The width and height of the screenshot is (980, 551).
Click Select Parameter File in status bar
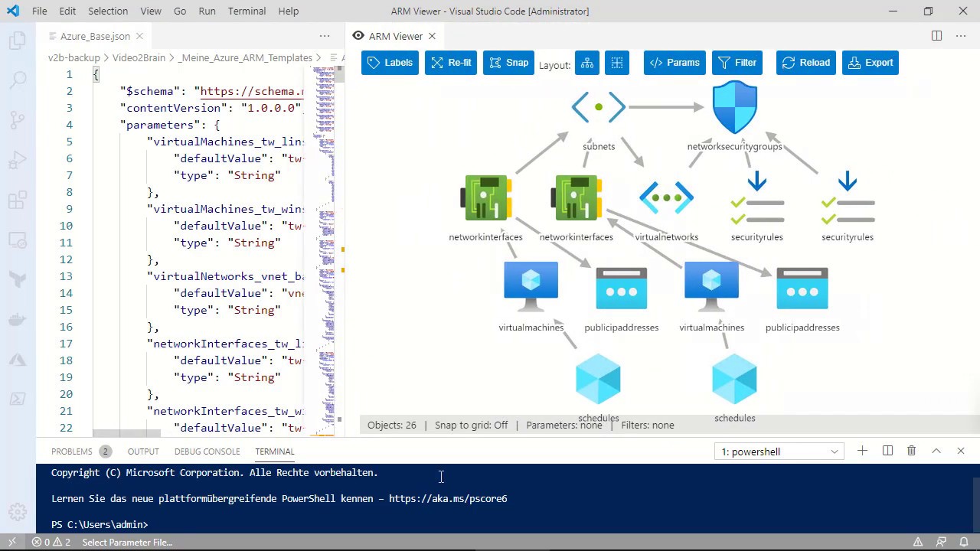click(x=127, y=542)
